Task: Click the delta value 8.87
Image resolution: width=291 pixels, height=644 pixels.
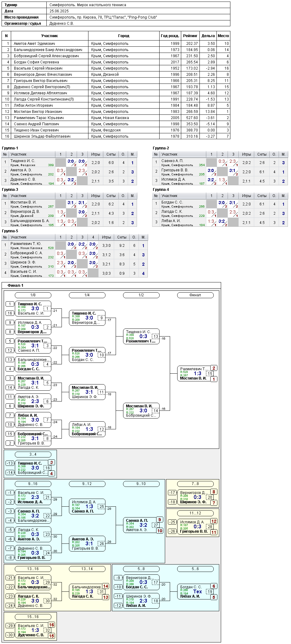Action: 211,105
